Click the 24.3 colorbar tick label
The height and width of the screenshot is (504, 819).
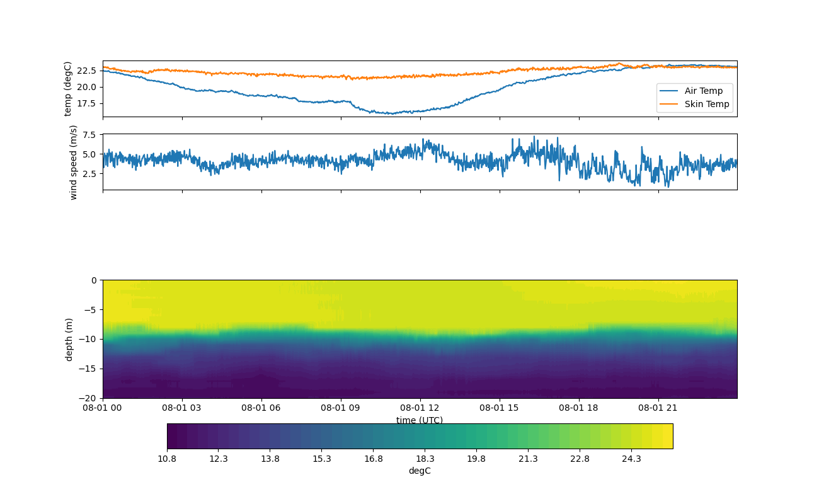click(x=631, y=459)
